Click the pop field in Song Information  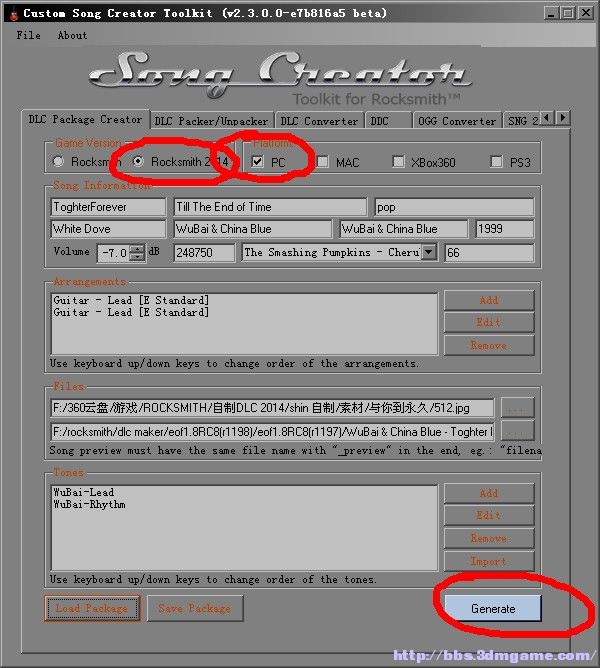coord(454,207)
